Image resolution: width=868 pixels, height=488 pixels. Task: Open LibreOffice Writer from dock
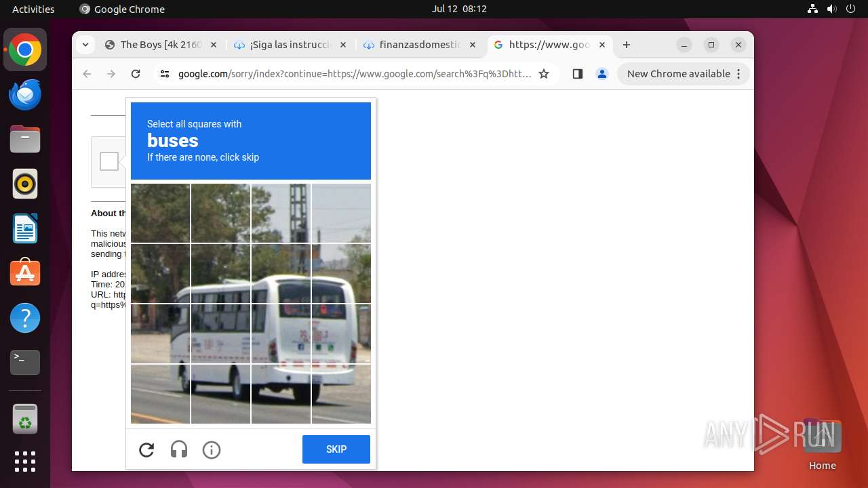tap(25, 228)
